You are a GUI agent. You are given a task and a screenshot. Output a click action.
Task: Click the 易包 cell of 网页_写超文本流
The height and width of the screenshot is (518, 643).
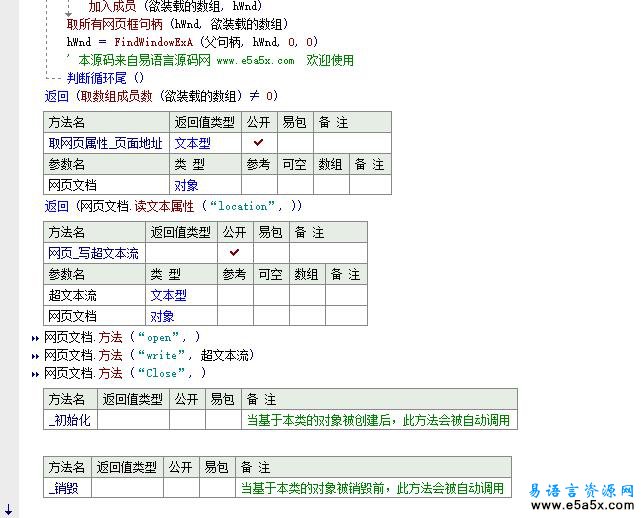[x=271, y=253]
